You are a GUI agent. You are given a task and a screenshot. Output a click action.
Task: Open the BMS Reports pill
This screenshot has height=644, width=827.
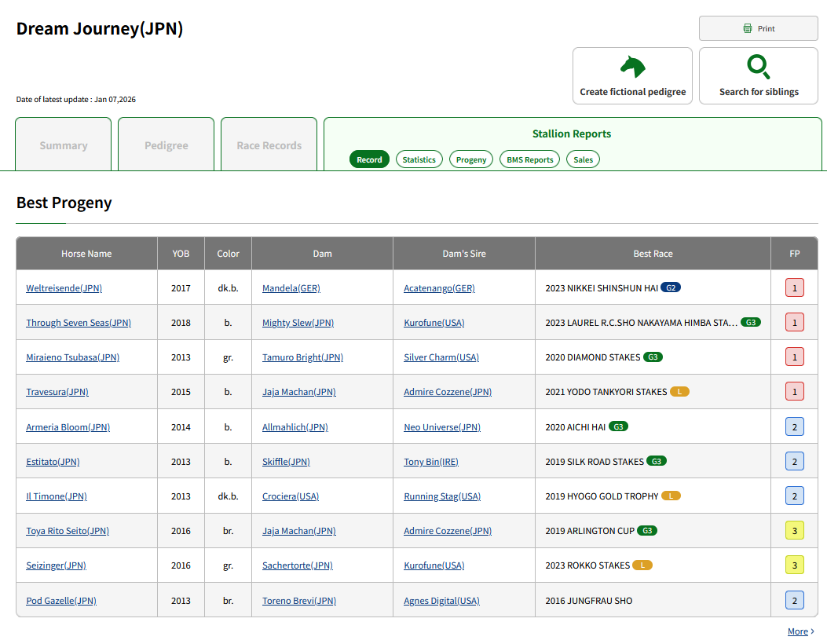pyautogui.click(x=529, y=159)
